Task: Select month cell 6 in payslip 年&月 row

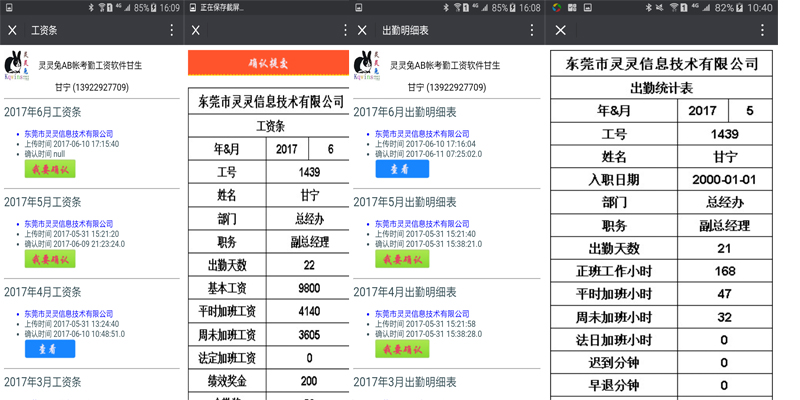Action: pos(330,149)
